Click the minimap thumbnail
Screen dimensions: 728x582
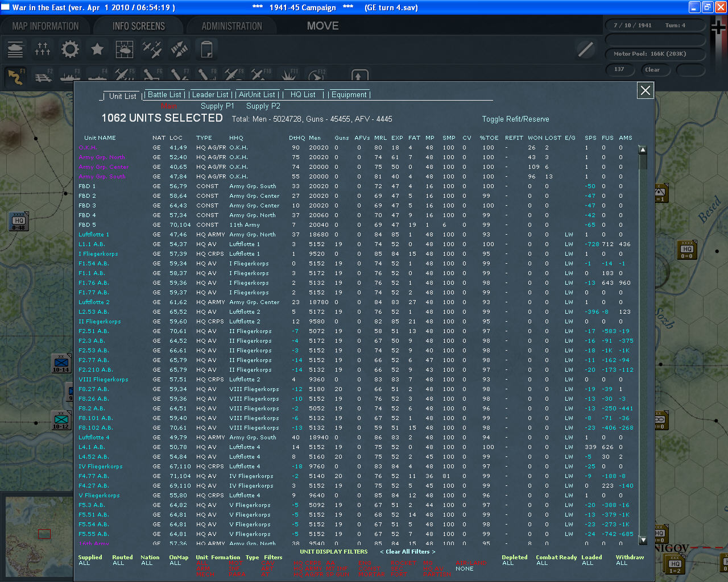(x=38, y=536)
